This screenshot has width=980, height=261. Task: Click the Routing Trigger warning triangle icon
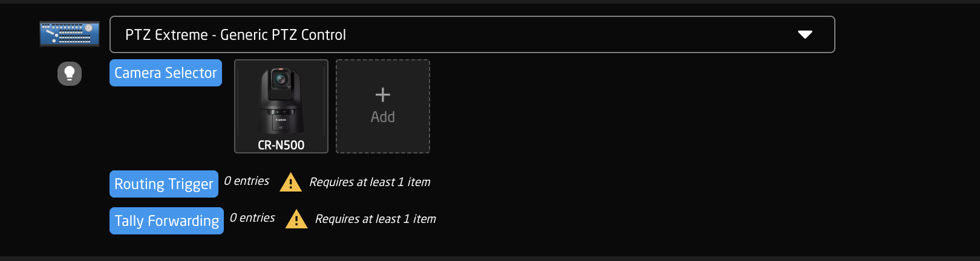291,182
